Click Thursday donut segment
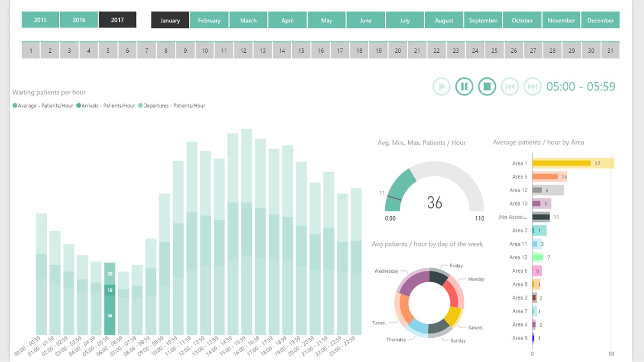 418,327
